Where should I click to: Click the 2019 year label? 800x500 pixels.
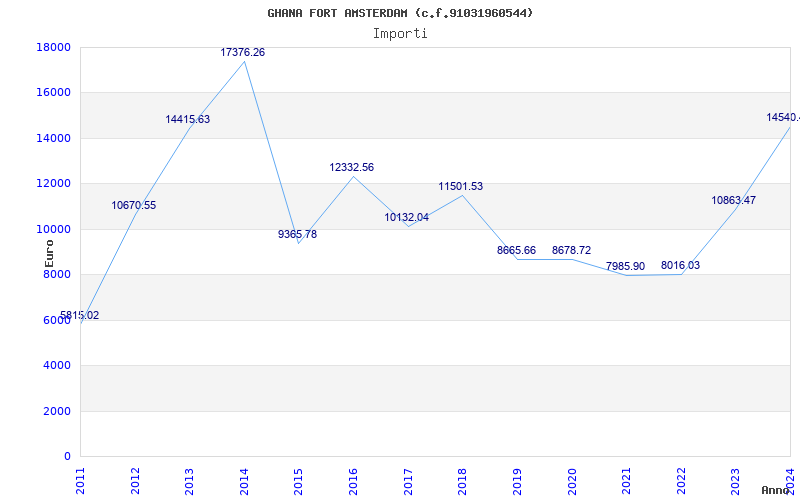point(517,481)
